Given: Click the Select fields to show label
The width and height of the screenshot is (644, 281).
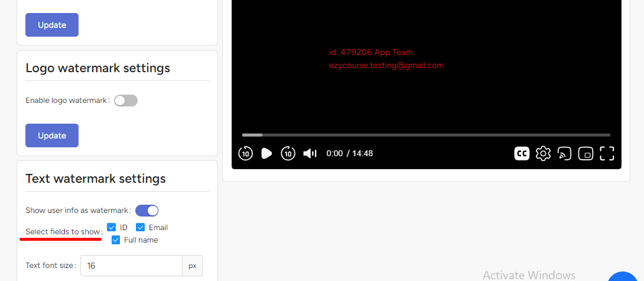Looking at the screenshot, I should pos(64,232).
